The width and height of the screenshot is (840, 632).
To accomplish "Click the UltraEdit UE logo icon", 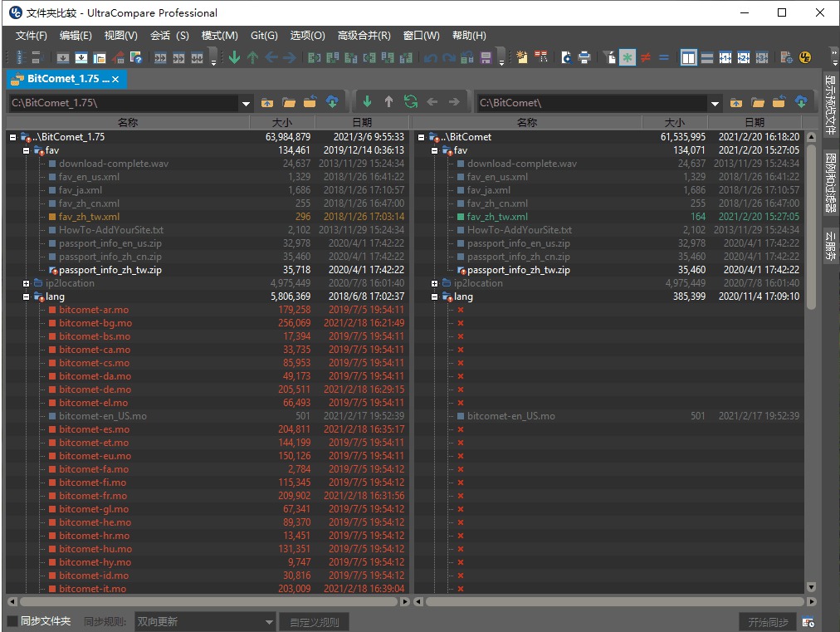I will point(804,57).
